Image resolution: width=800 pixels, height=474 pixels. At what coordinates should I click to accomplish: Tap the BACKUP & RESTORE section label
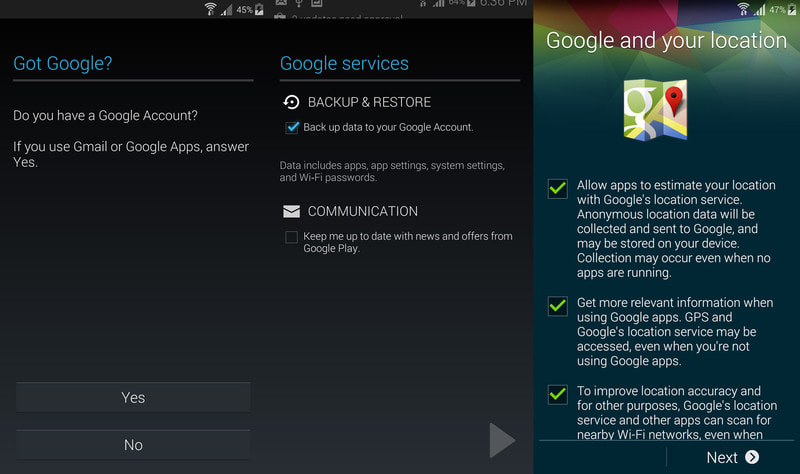click(369, 102)
